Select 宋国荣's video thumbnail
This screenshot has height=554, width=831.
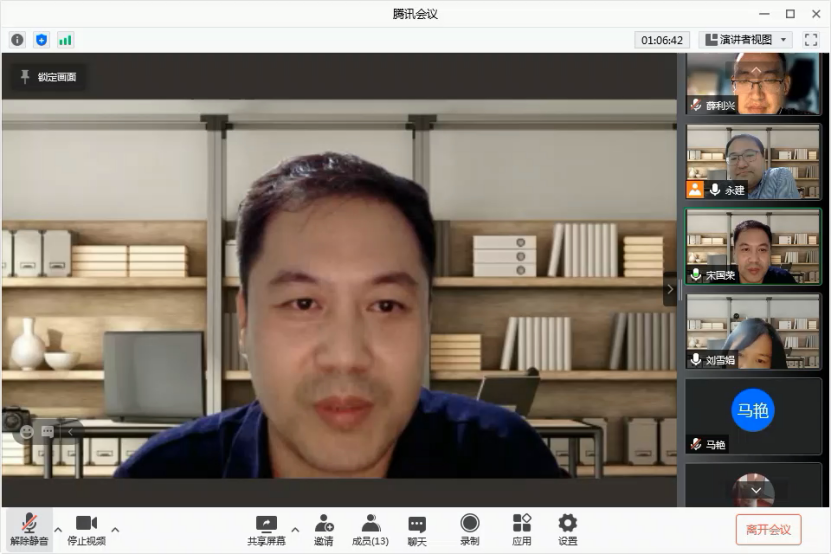(x=753, y=247)
